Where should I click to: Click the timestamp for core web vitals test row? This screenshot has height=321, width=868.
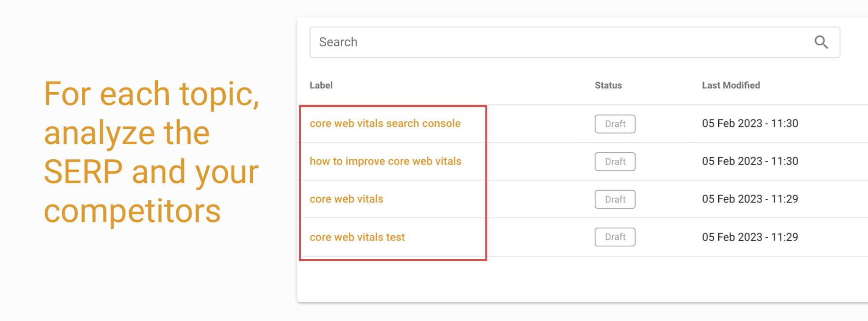(750, 237)
